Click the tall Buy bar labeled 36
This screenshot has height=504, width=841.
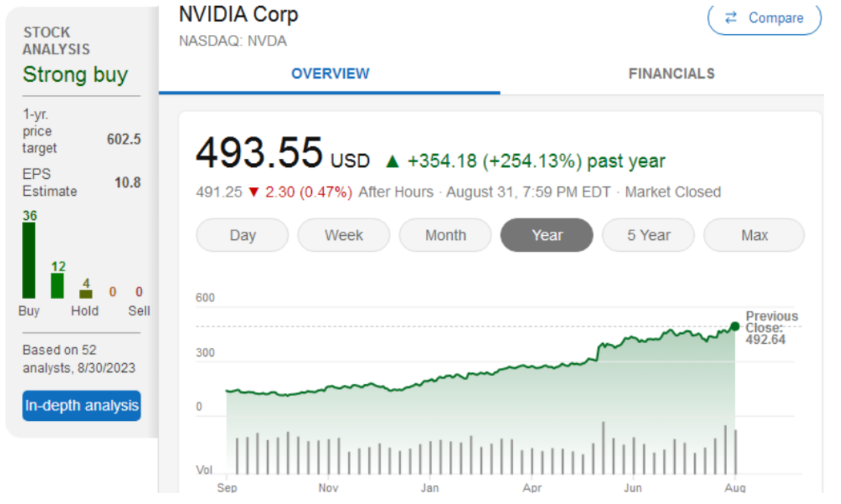29,260
